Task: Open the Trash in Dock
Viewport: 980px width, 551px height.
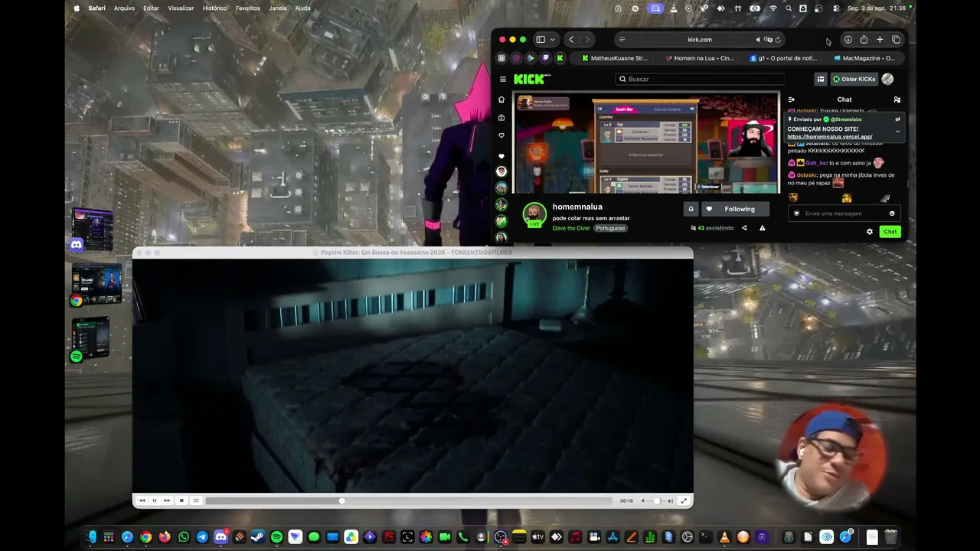Action: point(891,537)
